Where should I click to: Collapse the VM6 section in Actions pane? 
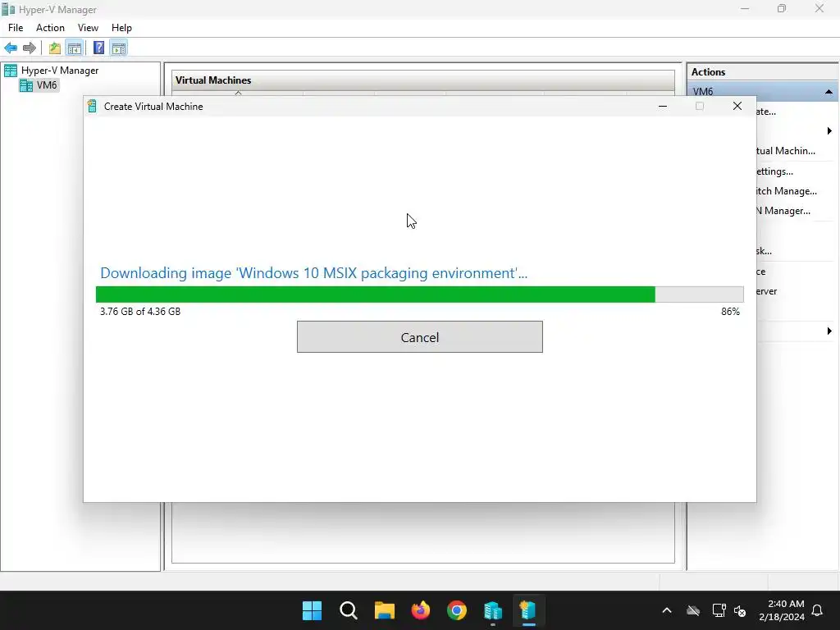tap(829, 92)
